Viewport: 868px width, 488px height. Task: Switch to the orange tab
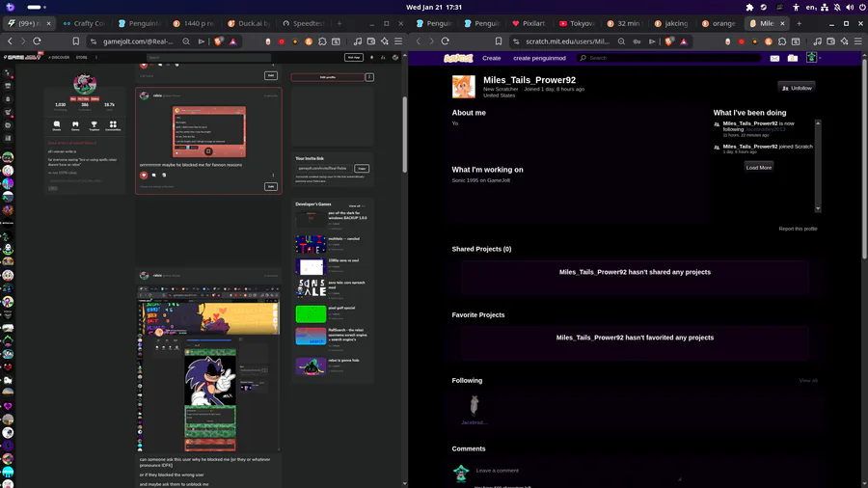[x=719, y=24]
